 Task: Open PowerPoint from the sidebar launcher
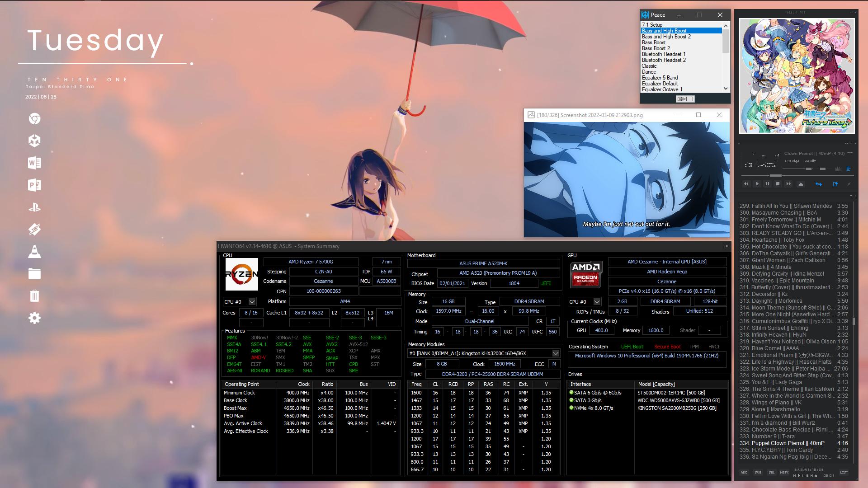coord(34,185)
